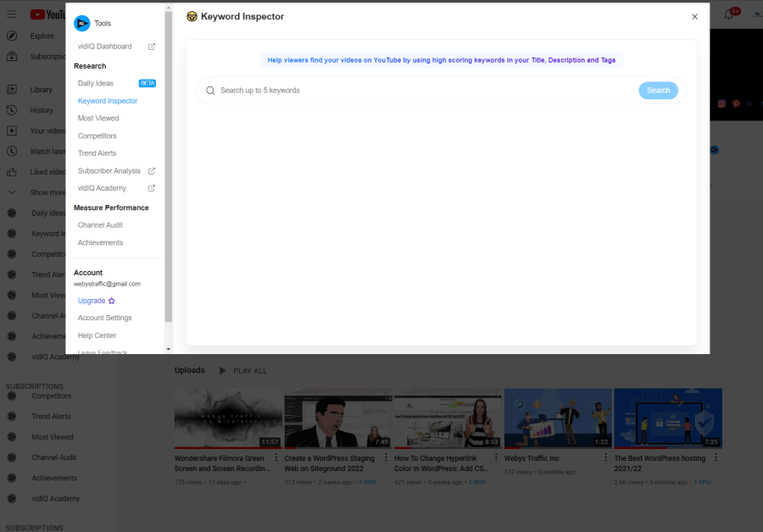Expand Show more chevron in sidebar

pyautogui.click(x=12, y=192)
